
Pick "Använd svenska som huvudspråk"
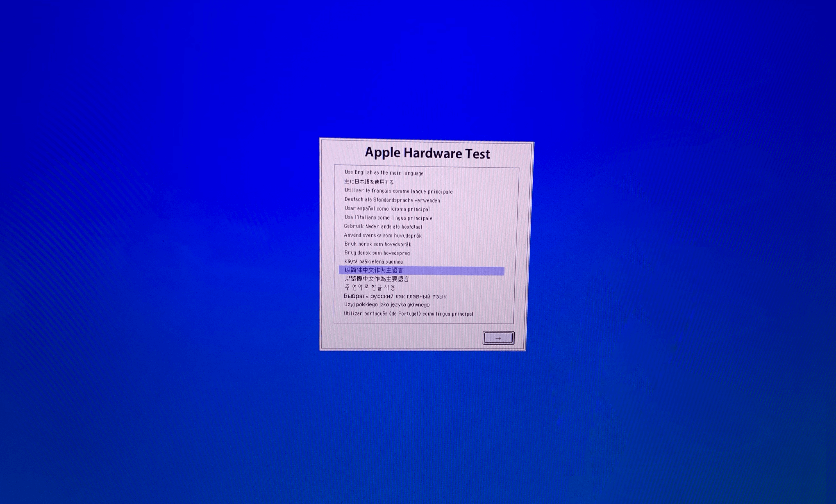point(383,235)
